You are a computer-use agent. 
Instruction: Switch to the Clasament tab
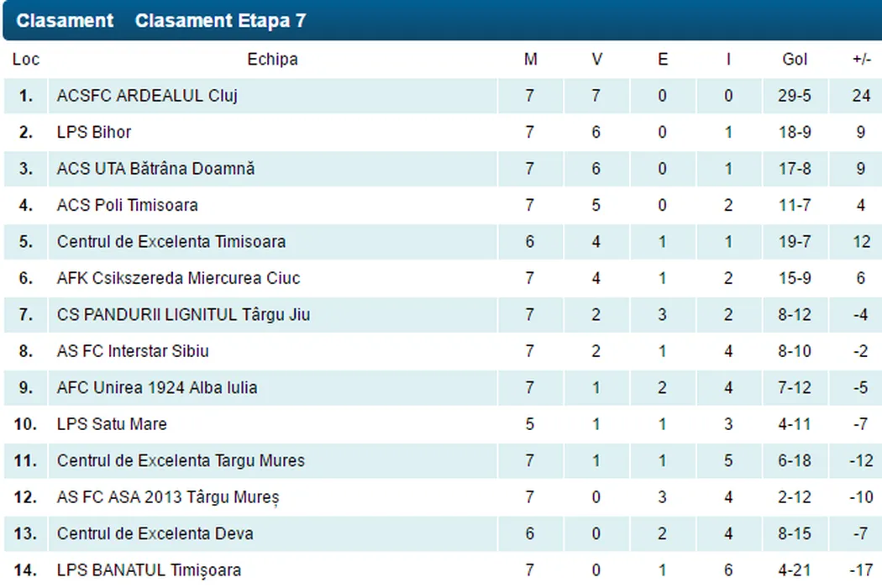point(65,21)
